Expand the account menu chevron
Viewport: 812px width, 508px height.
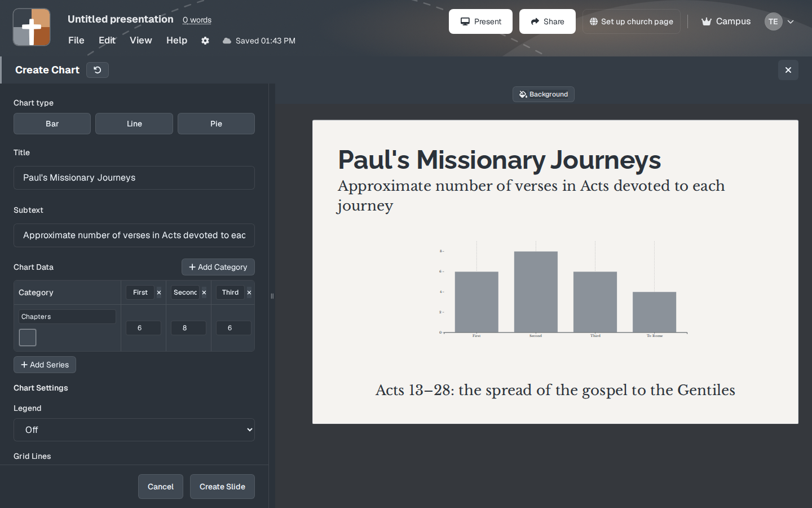pyautogui.click(x=791, y=22)
